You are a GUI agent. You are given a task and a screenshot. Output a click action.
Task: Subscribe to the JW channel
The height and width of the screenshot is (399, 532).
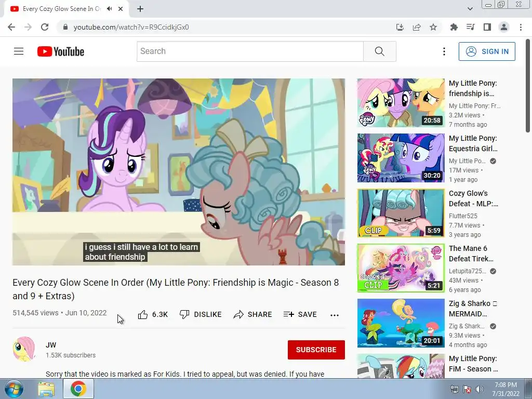[x=316, y=350]
